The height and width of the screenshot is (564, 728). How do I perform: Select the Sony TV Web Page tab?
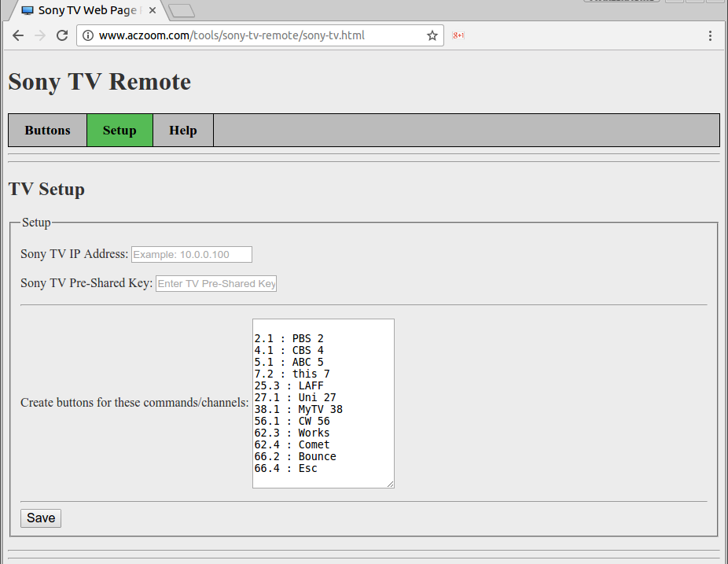[87, 10]
